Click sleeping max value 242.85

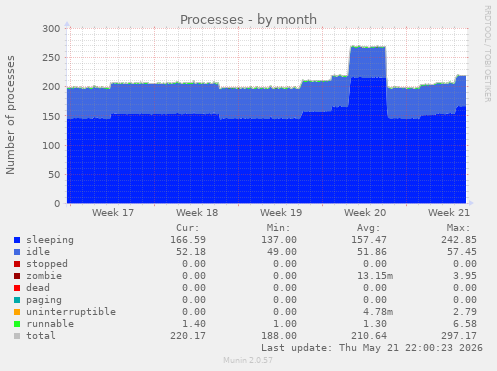(x=459, y=240)
